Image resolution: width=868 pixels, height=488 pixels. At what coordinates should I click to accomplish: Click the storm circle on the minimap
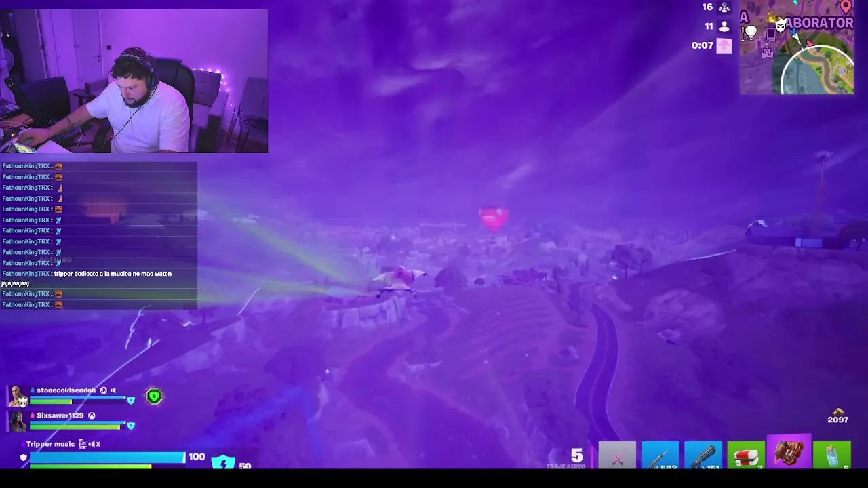818,70
